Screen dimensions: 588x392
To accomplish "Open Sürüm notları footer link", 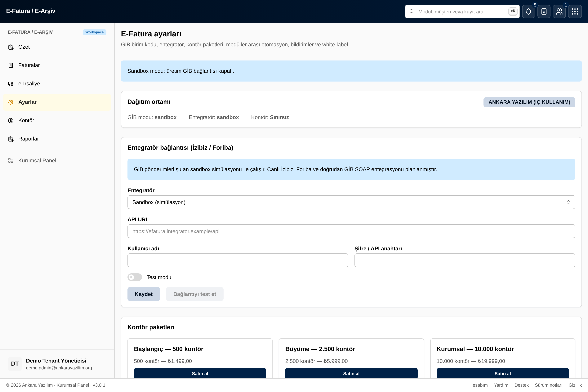I will pyautogui.click(x=549, y=385).
